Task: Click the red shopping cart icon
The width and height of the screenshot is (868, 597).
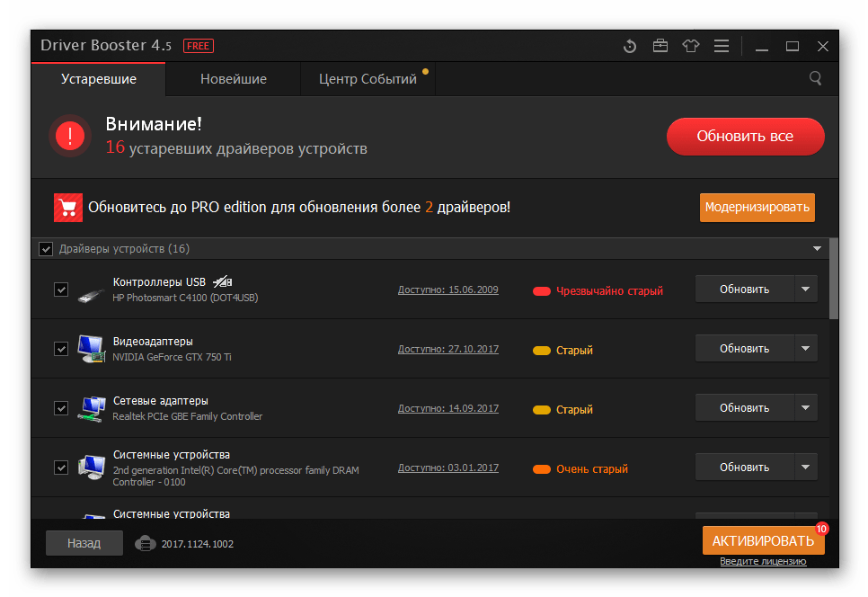Action: click(67, 207)
